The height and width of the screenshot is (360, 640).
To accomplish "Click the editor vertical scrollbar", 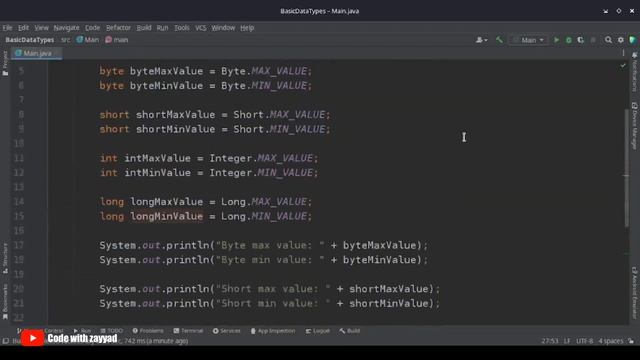I will pos(627,167).
